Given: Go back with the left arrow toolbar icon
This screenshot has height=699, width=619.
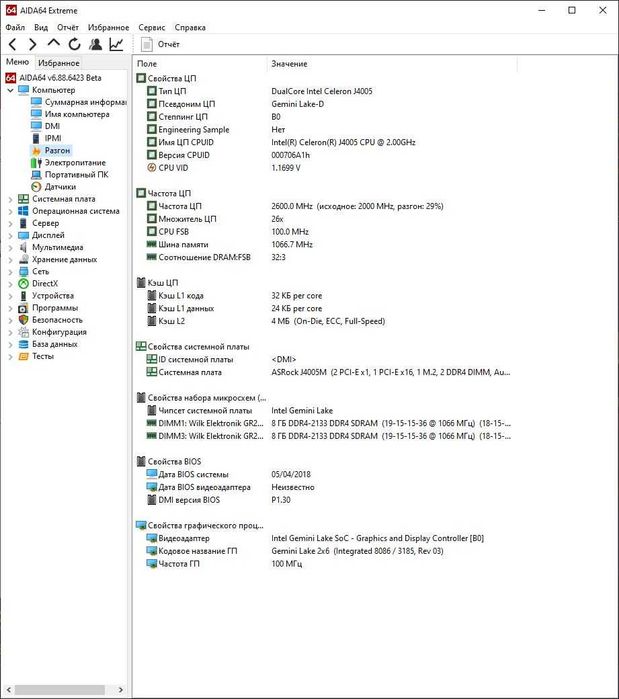Looking at the screenshot, I should tap(12, 44).
